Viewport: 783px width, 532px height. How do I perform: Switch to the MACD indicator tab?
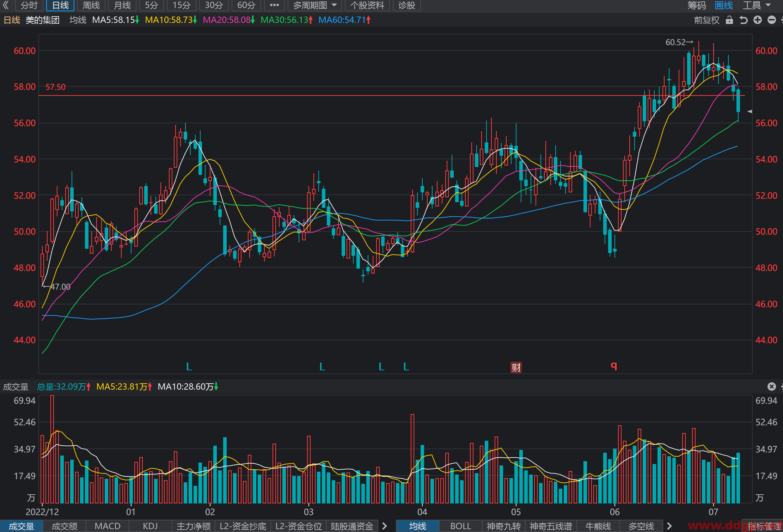pyautogui.click(x=108, y=526)
